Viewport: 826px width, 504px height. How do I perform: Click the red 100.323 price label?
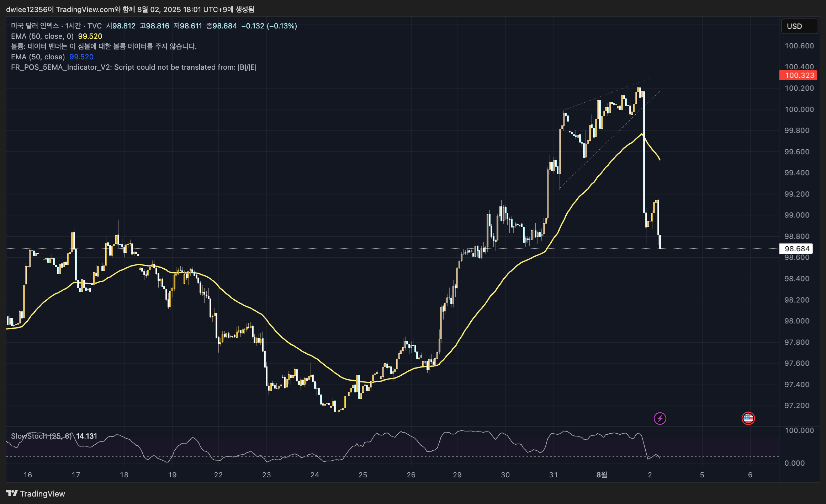click(798, 75)
